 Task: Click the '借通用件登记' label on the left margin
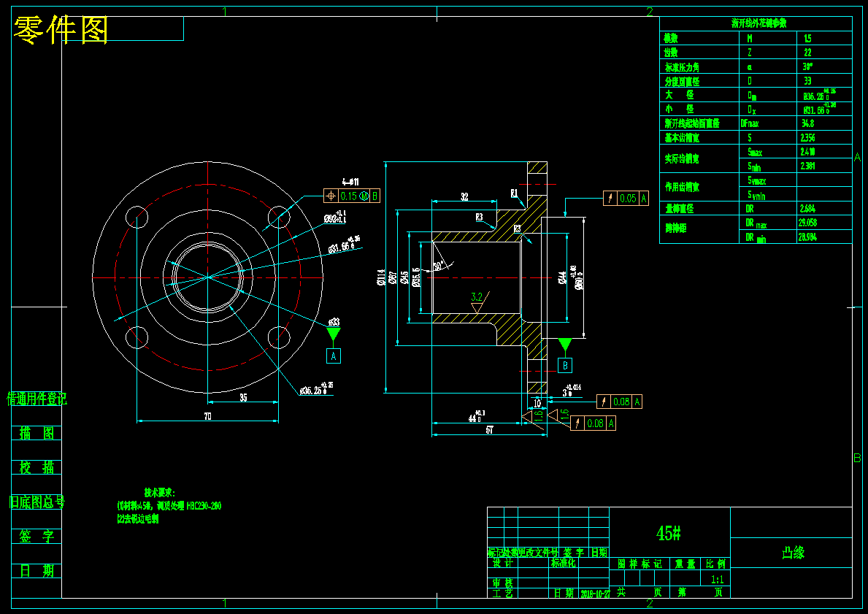(37, 399)
